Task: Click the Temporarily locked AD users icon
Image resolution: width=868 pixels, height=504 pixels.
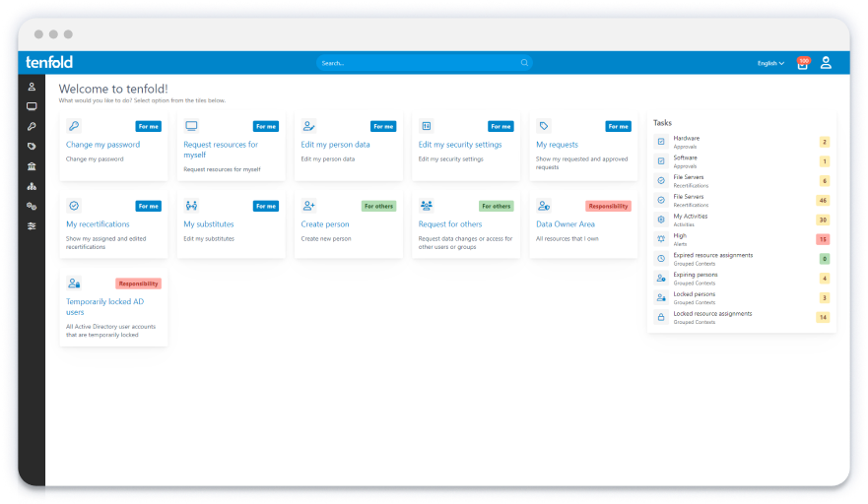Action: (74, 283)
